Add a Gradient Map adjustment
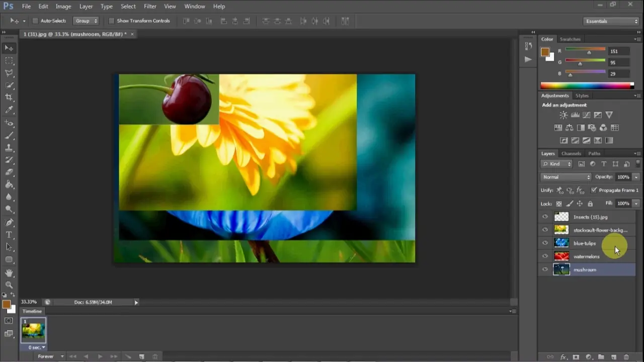Viewport: 644px width, 362px height. point(609,141)
